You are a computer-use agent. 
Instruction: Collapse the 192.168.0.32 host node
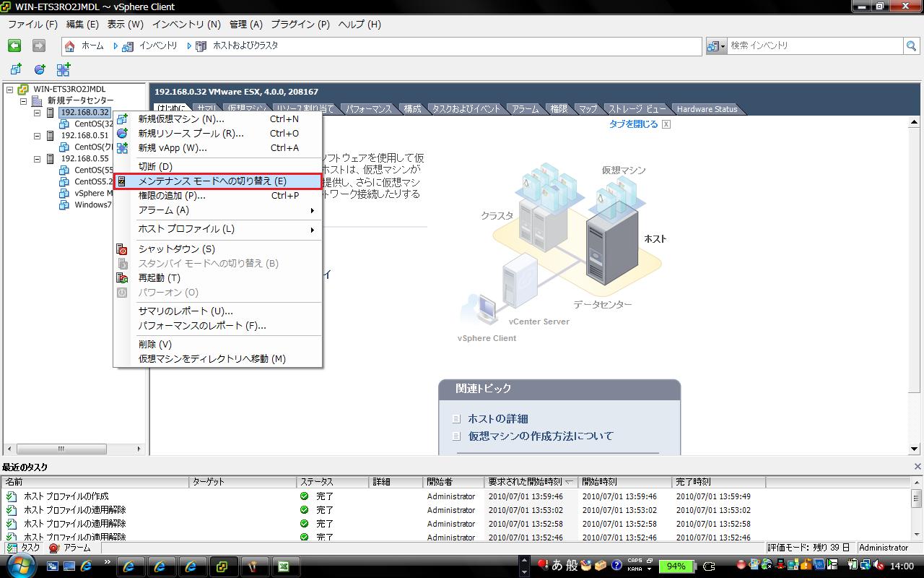pos(37,113)
